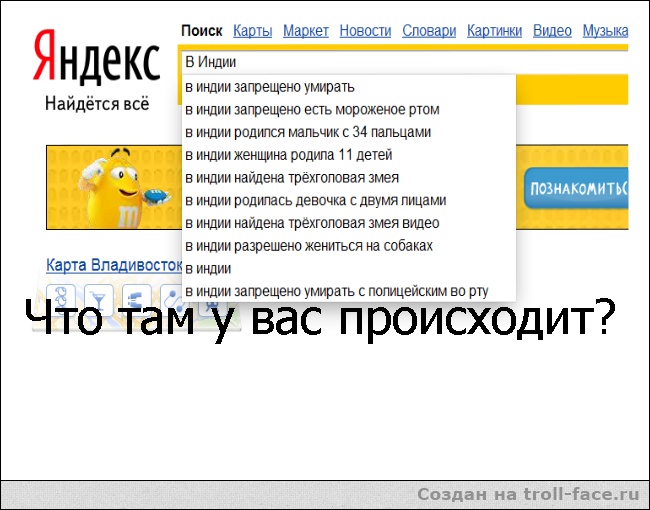The width and height of the screenshot is (650, 510).
Task: Click the yellow M&M's character banner
Action: (x=114, y=187)
